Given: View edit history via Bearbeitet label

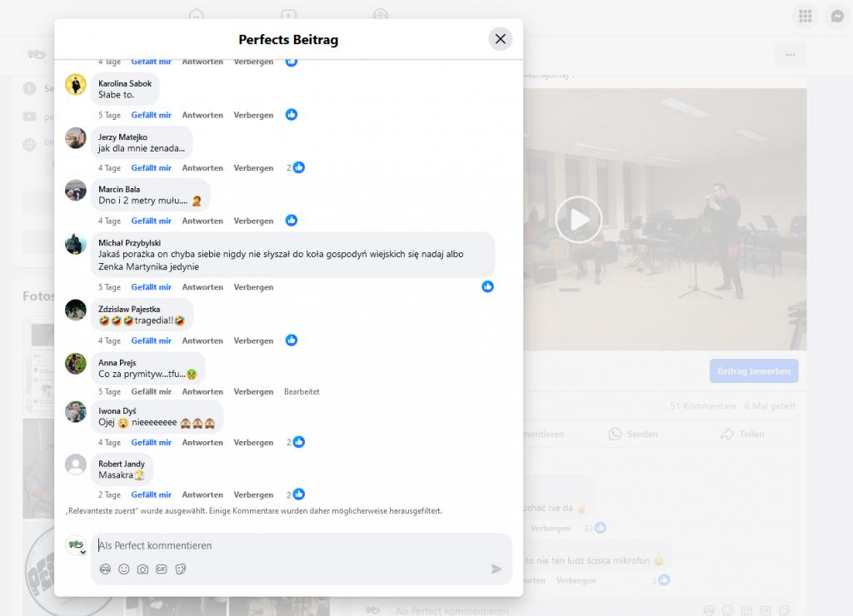Looking at the screenshot, I should click(x=302, y=391).
